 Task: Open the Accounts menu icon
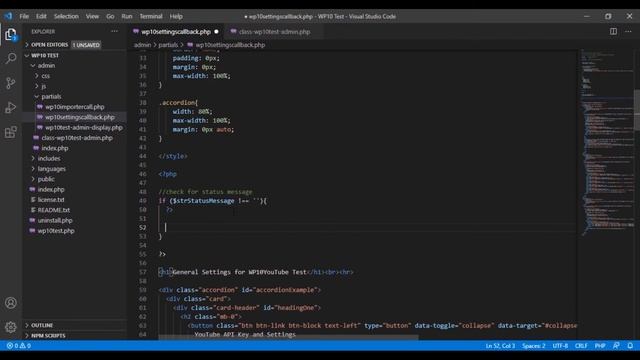11,303
